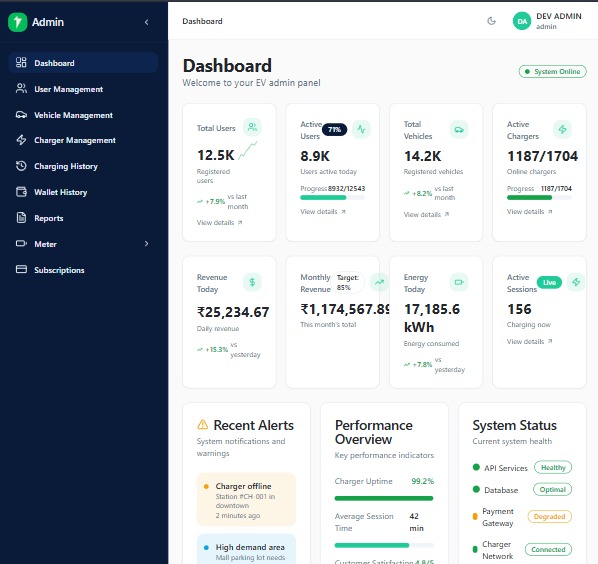Click View details on Total Vehicles card
This screenshot has height=564, width=598.
coord(426,215)
